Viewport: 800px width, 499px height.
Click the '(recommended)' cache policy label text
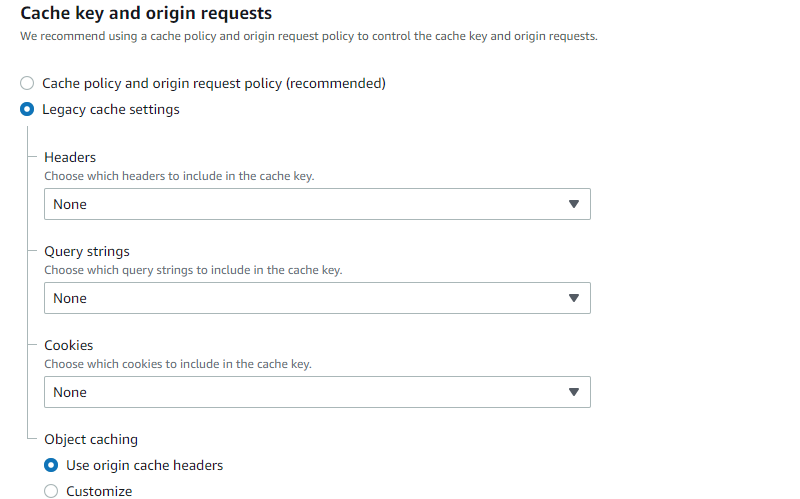(335, 83)
